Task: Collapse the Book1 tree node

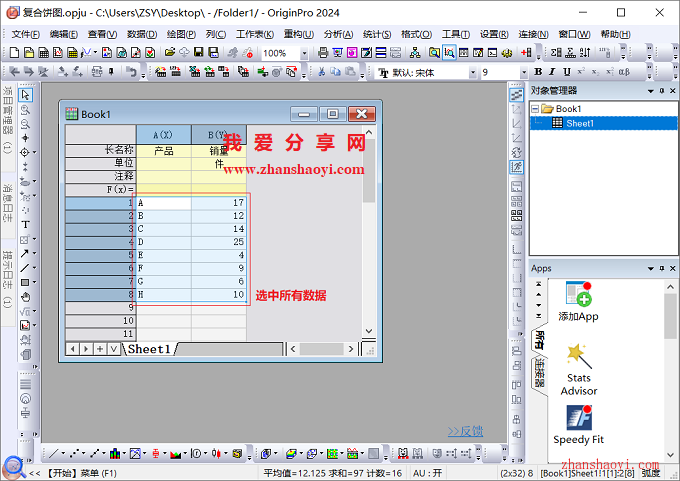Action: [x=535, y=109]
